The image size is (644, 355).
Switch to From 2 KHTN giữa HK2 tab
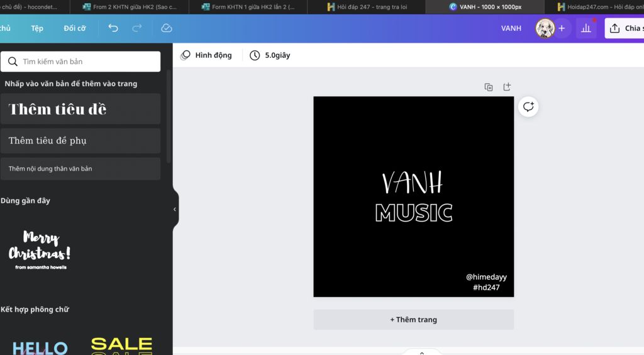pos(130,7)
